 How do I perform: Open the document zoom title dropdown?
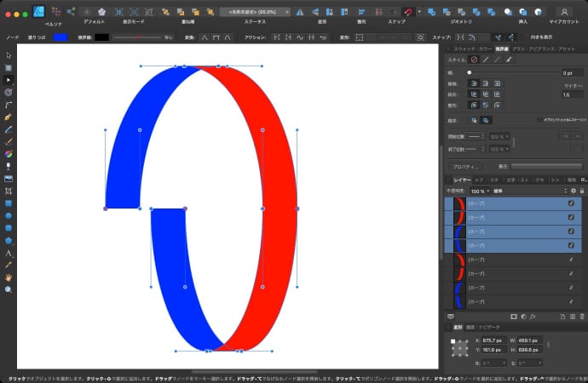[254, 12]
